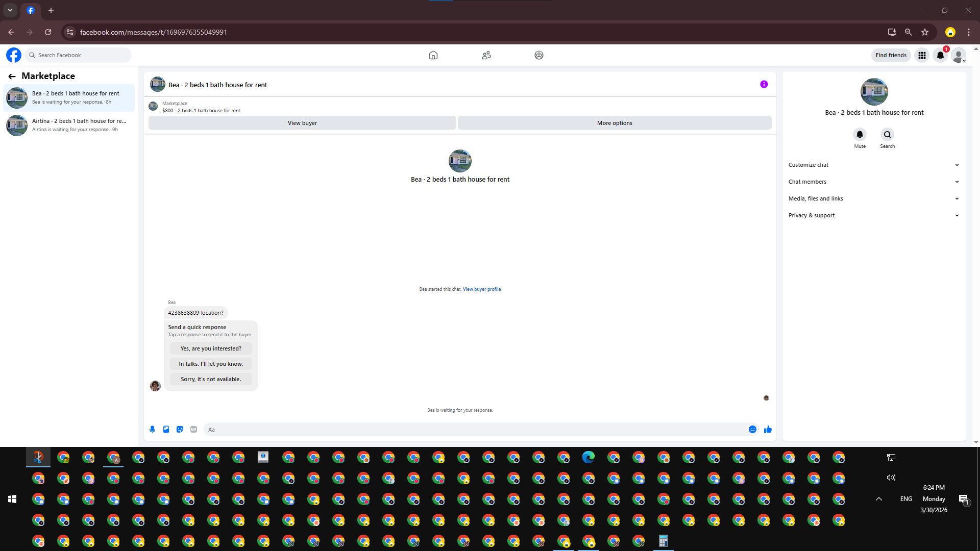The height and width of the screenshot is (551, 980).
Task: Open the Facebook notifications bell
Action: pyautogui.click(x=940, y=55)
